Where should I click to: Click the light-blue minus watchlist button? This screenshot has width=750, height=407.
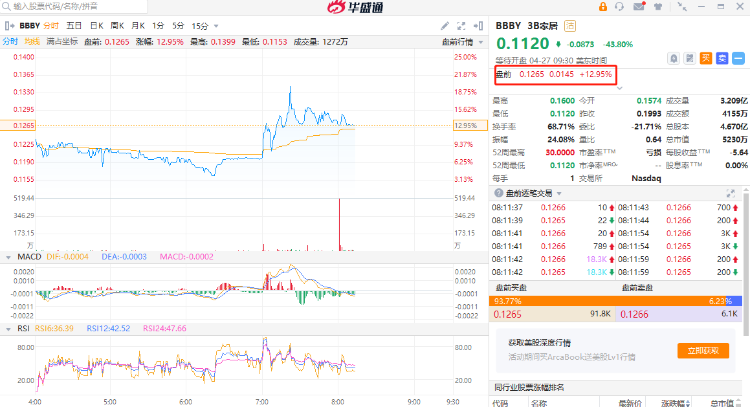coord(738,58)
